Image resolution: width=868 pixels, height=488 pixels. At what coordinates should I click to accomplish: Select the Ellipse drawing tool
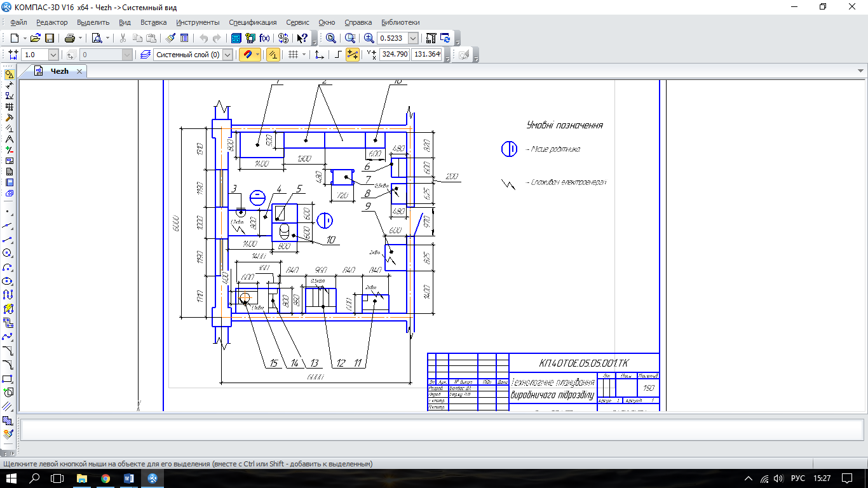coord(8,281)
